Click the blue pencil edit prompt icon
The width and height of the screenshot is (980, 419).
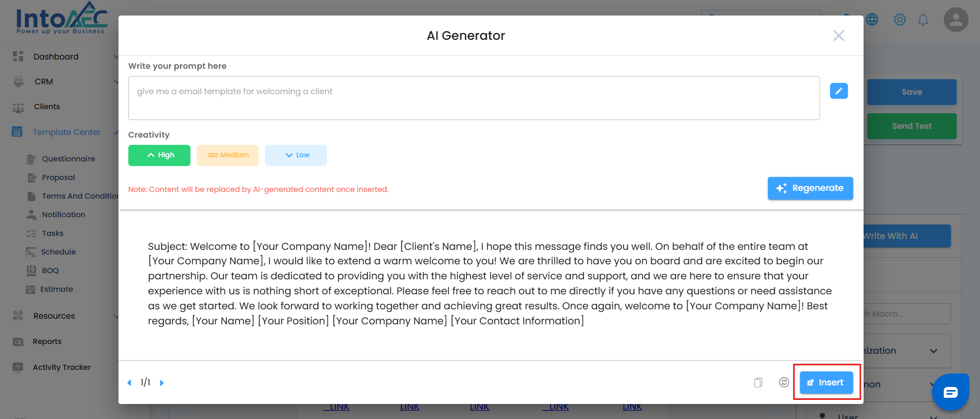pos(839,91)
